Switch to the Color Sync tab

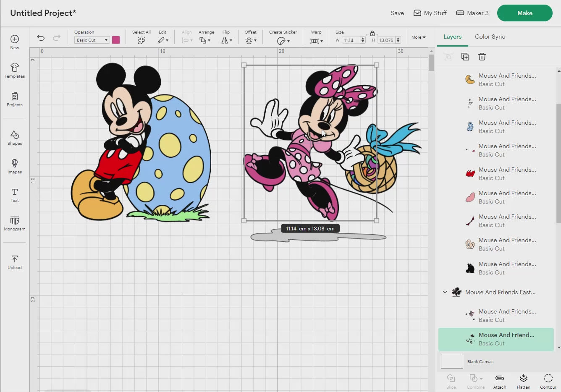click(490, 37)
